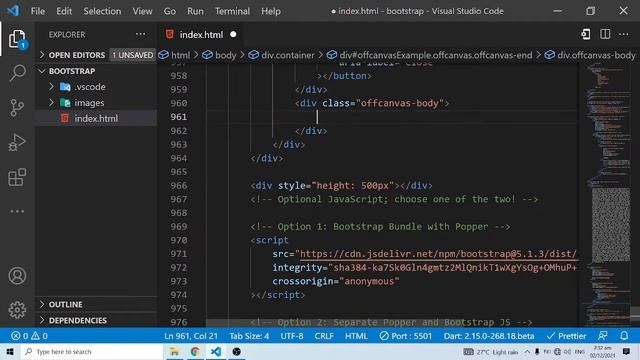Click the Live Server Port : 5501 button
The image size is (640, 360).
405,336
